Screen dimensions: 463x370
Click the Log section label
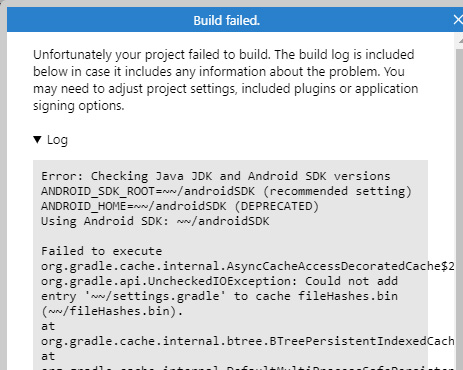(57, 140)
